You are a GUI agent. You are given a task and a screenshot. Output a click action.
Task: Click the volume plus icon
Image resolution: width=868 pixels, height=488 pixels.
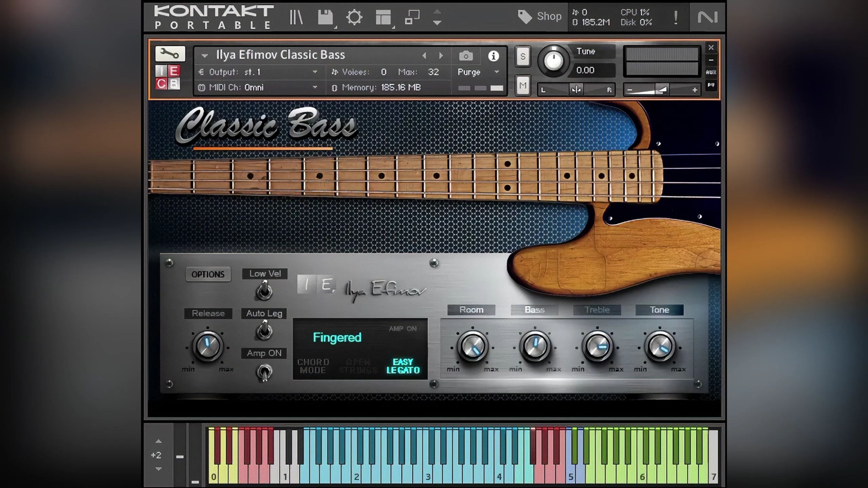(x=695, y=90)
